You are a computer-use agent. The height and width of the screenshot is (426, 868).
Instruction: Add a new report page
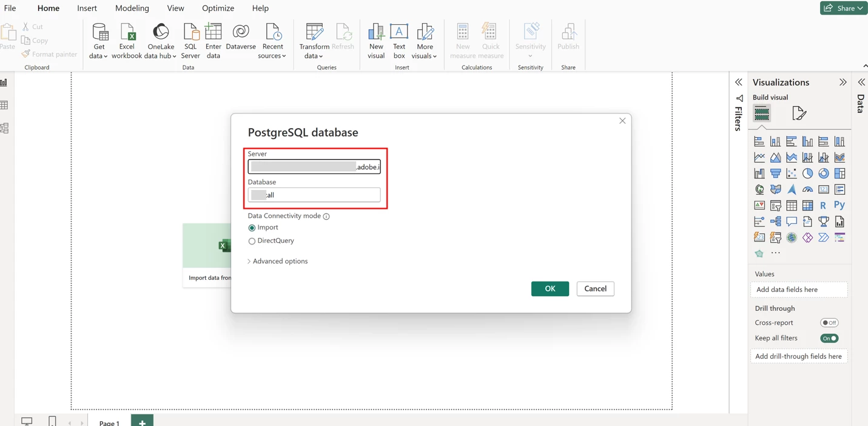142,421
